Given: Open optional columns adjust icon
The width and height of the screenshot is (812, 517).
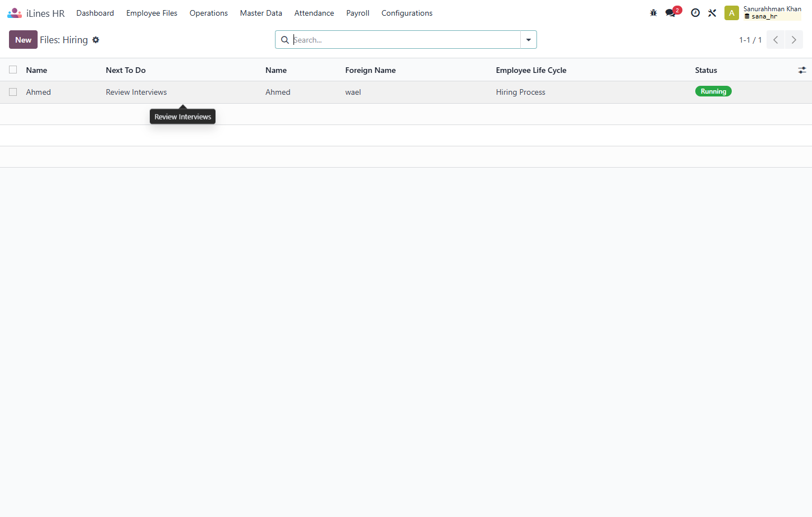Looking at the screenshot, I should click(x=802, y=70).
